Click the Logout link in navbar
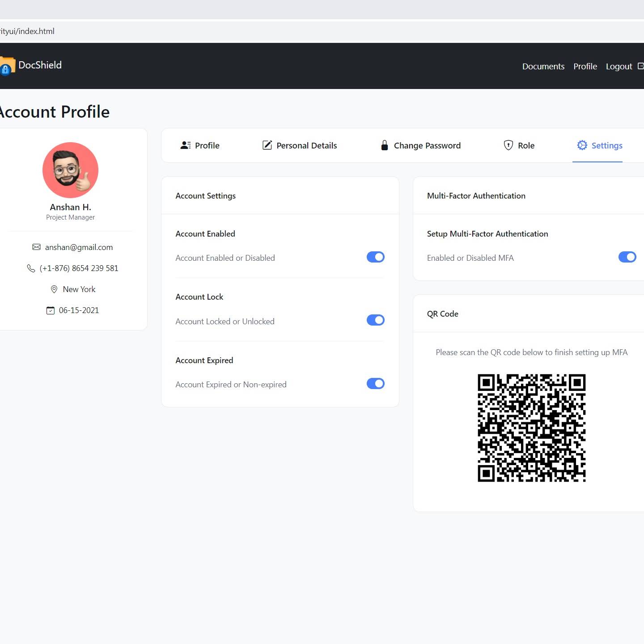644x644 pixels. [619, 66]
